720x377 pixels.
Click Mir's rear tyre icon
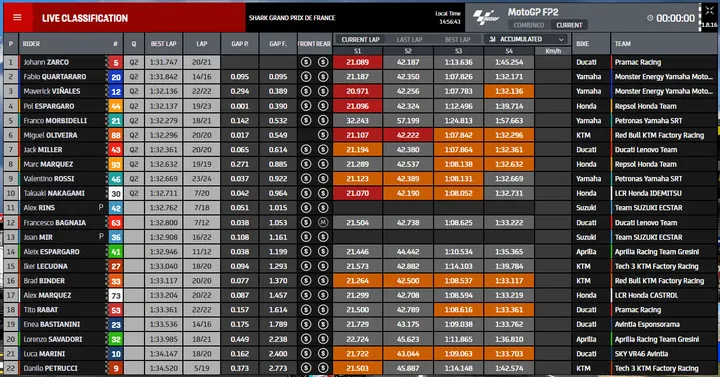[x=323, y=237]
